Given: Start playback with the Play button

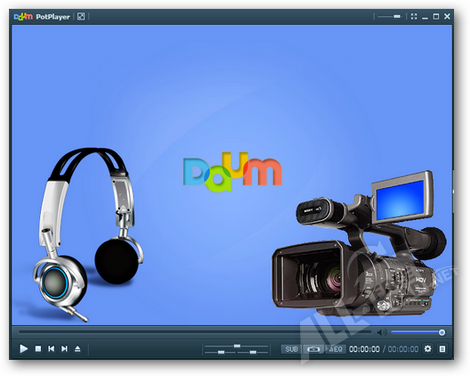Looking at the screenshot, I should (23, 349).
